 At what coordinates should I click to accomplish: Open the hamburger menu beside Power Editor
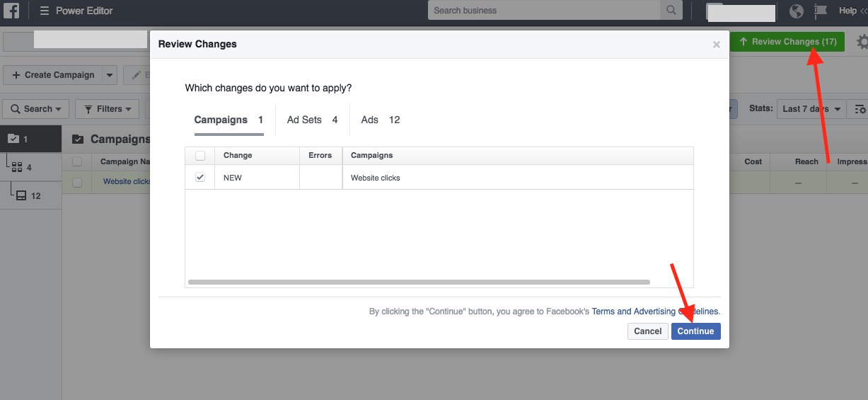[45, 11]
